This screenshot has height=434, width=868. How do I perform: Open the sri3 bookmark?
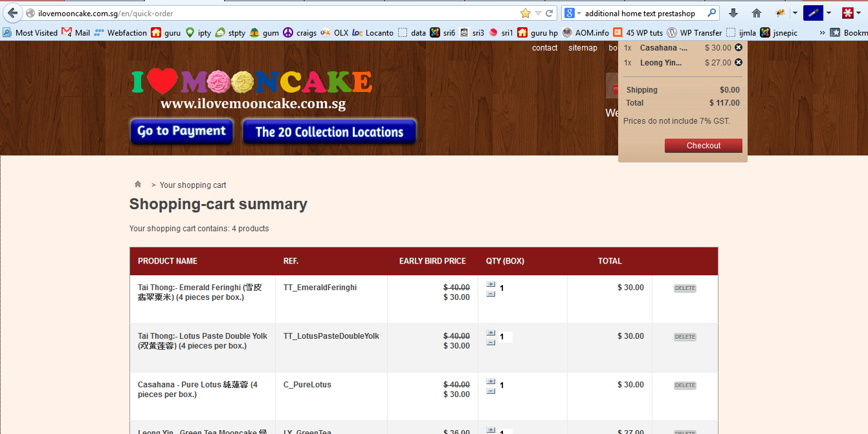point(472,32)
